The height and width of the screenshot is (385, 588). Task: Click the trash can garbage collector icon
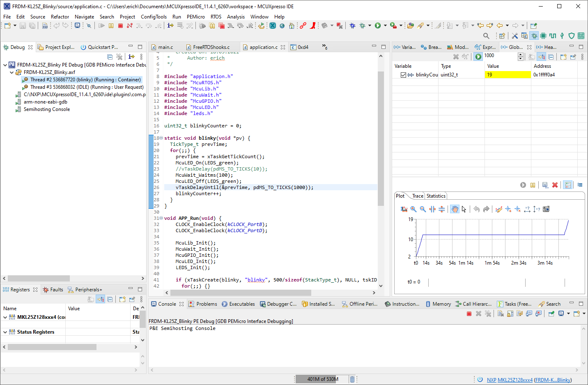[352, 379]
